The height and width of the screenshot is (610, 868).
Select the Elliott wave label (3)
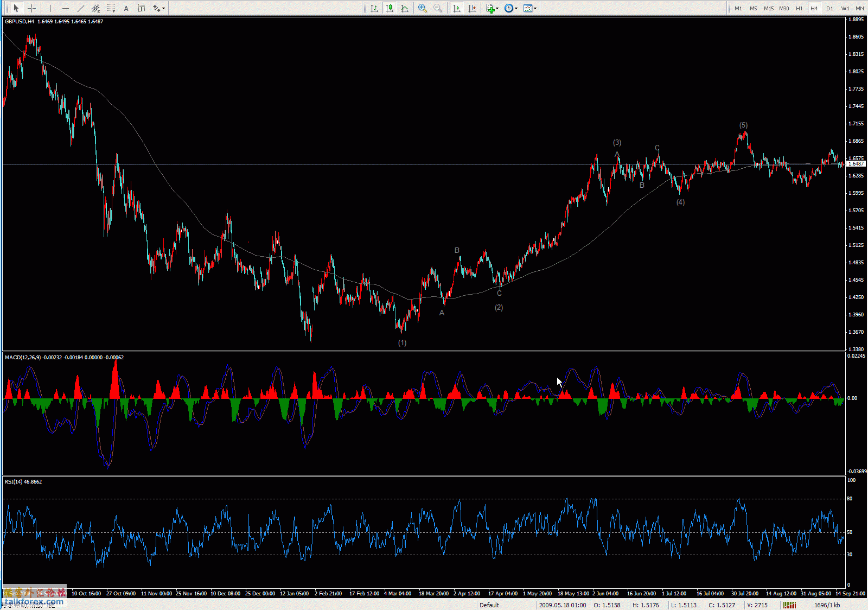[x=617, y=143]
